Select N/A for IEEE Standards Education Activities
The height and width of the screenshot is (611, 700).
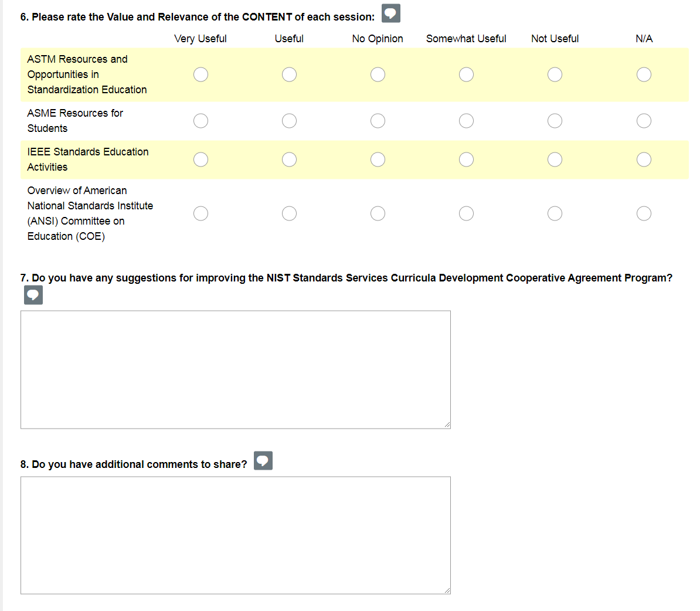point(644,159)
